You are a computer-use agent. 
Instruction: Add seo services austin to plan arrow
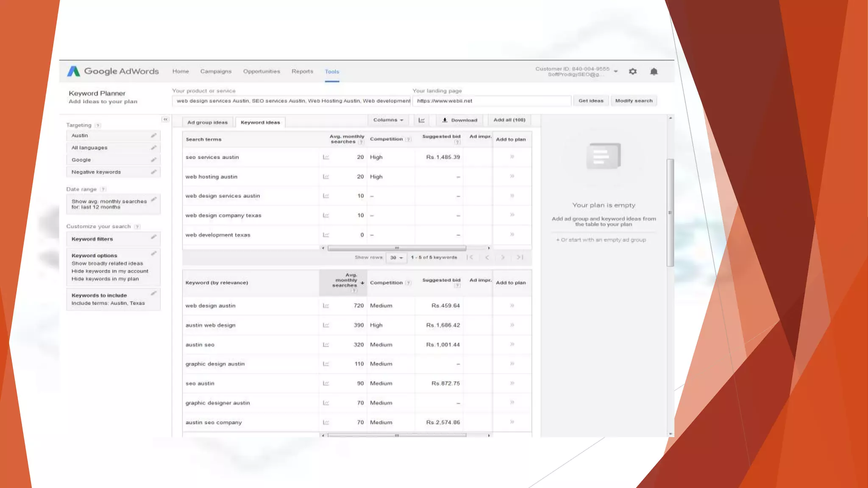(x=512, y=157)
